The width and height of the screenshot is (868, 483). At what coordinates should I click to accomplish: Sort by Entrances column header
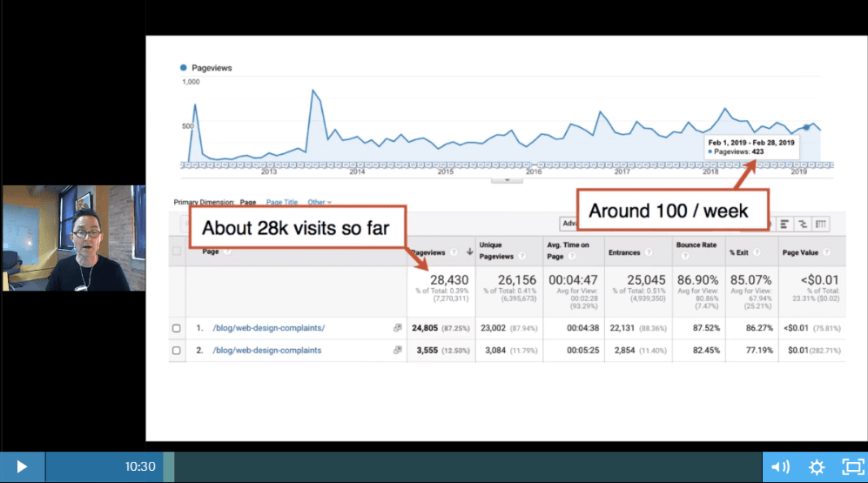[624, 252]
